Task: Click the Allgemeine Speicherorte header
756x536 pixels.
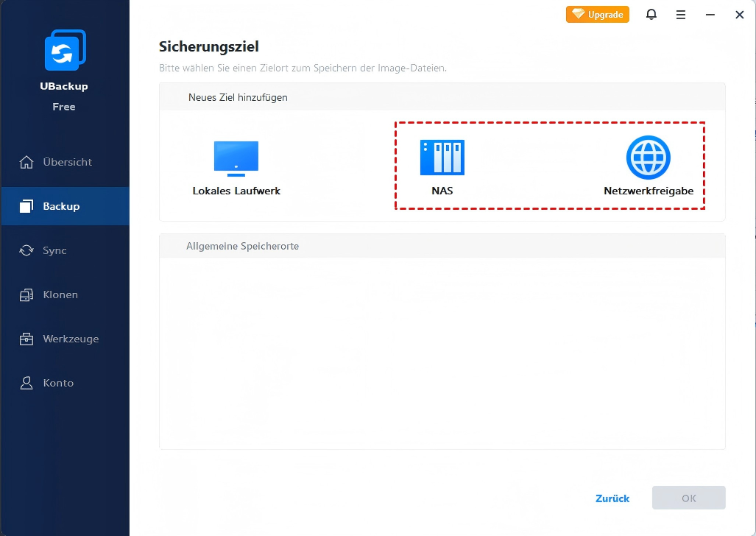Action: coord(242,246)
